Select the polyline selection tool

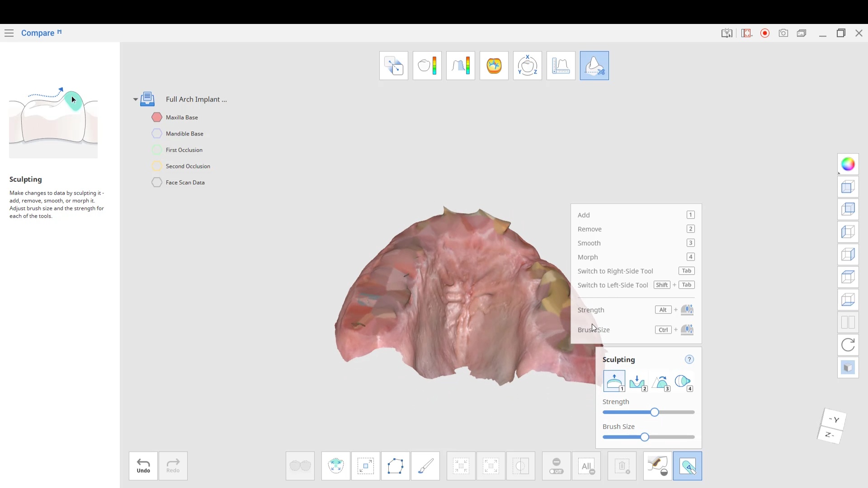click(x=395, y=466)
